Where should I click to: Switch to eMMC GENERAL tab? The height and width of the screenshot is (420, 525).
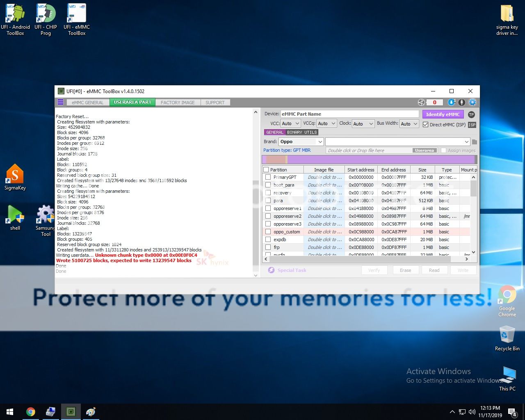coord(87,103)
